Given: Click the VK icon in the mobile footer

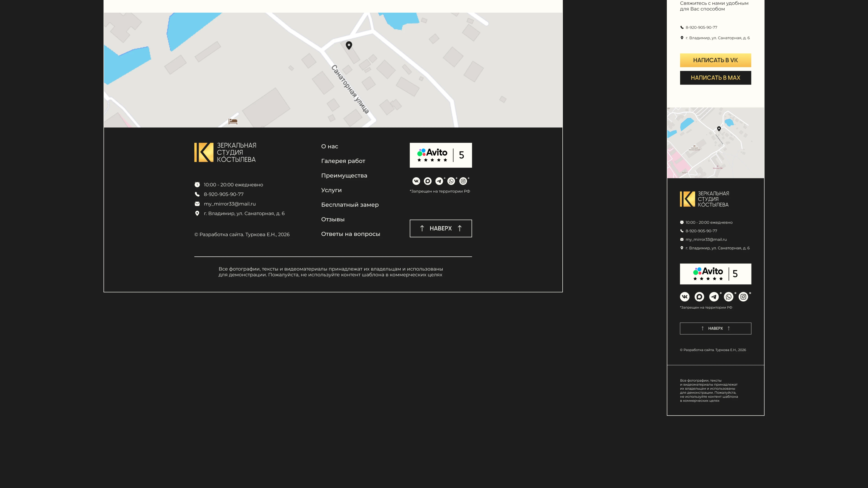Looking at the screenshot, I should [685, 297].
